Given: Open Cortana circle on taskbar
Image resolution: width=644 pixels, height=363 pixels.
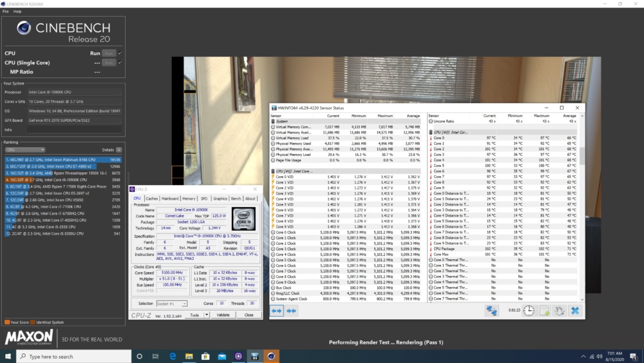Looking at the screenshot, I should click(x=139, y=357).
